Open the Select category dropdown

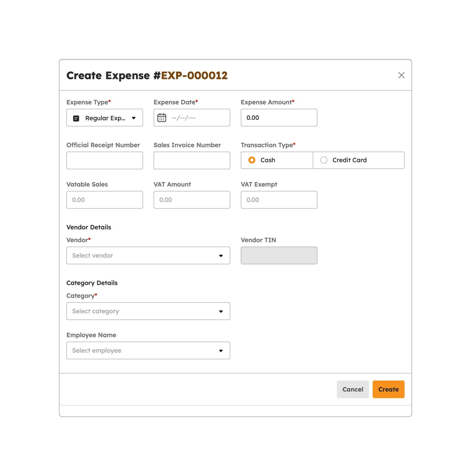[x=148, y=311]
